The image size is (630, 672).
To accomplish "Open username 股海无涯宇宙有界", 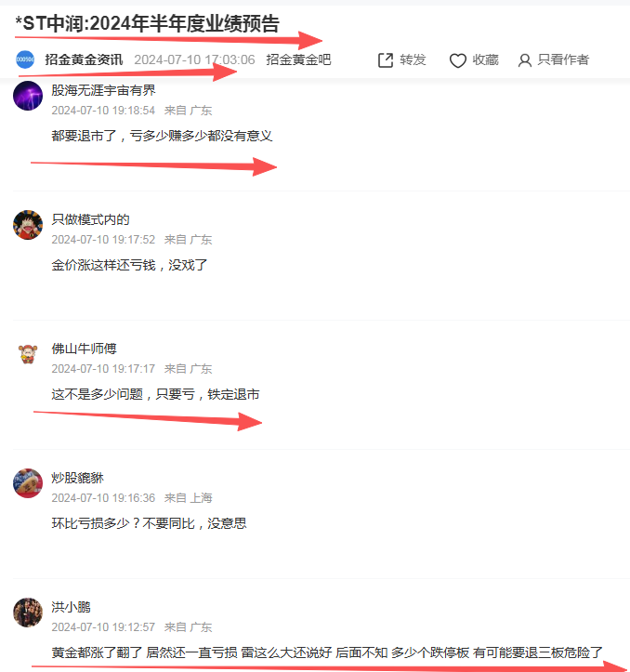I will pos(103,90).
